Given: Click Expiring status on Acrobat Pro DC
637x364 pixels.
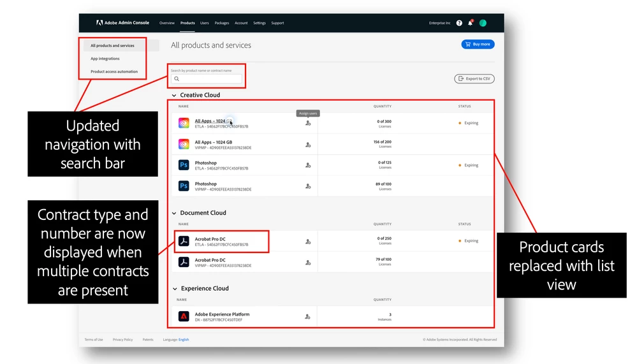Looking at the screenshot, I should [x=469, y=241].
